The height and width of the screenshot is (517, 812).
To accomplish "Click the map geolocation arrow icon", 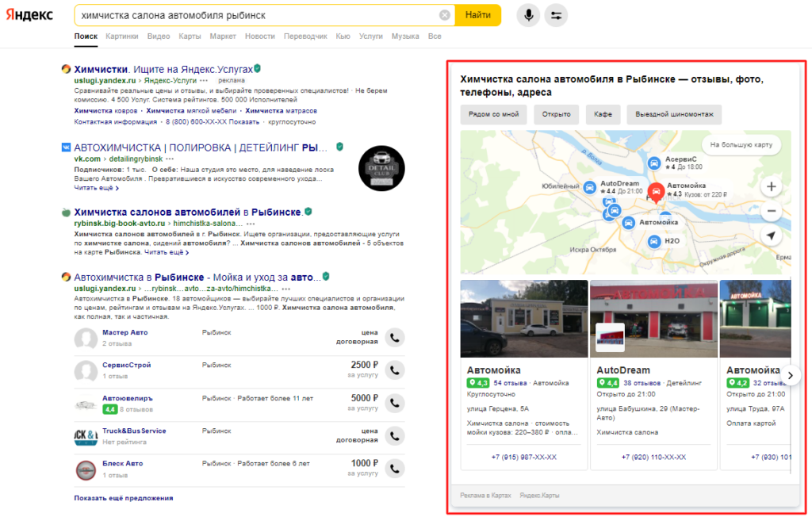I will click(772, 236).
